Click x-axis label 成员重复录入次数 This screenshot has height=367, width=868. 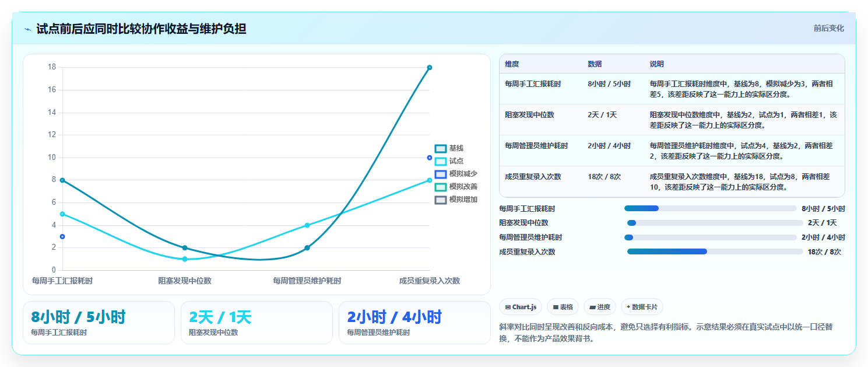[x=430, y=281]
